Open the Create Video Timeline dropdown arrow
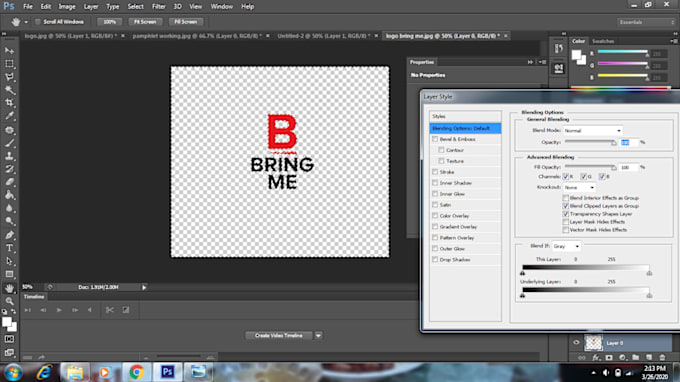Viewport: 680px width, 382px height. point(318,336)
